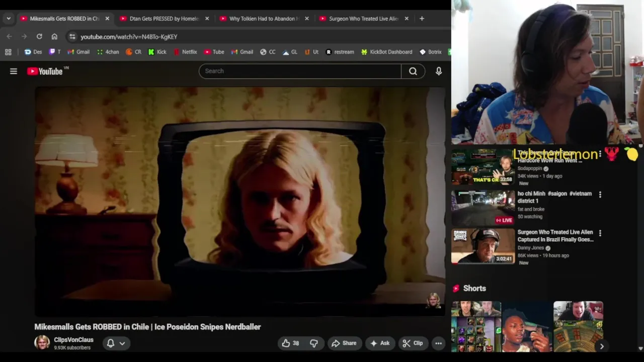Click the magnifier search button

point(413,71)
